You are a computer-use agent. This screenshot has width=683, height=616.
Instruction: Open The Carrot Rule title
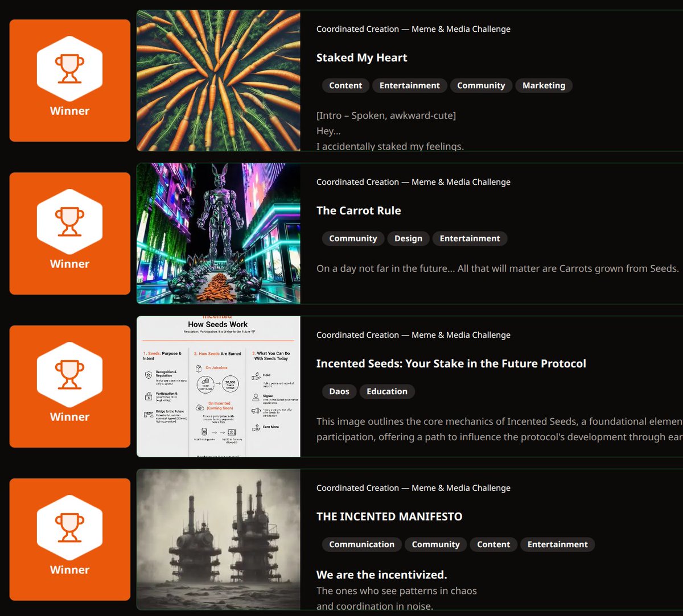[x=359, y=210]
